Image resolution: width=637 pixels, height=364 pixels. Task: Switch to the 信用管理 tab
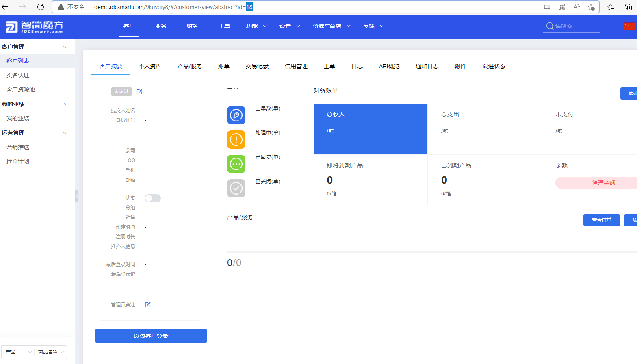pyautogui.click(x=296, y=66)
